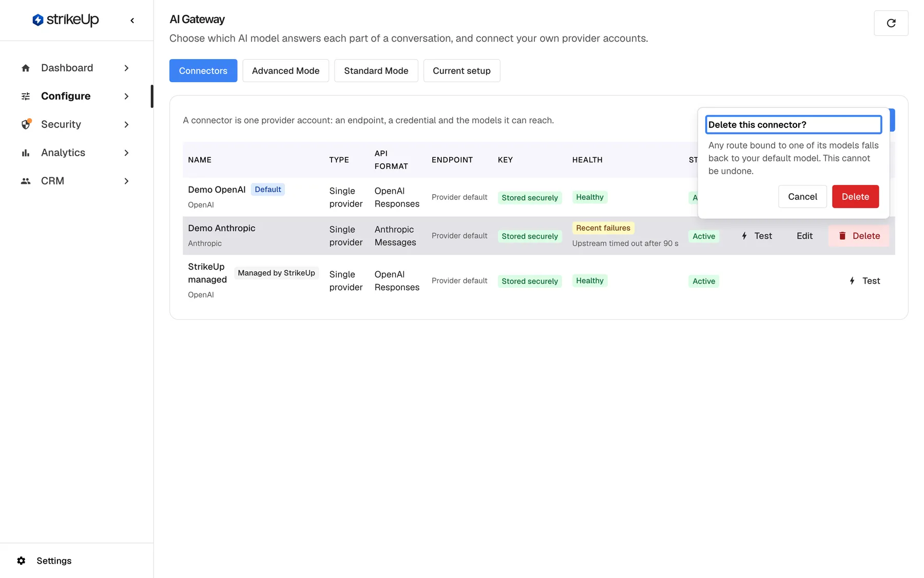Click the Dashboard home icon

26,68
